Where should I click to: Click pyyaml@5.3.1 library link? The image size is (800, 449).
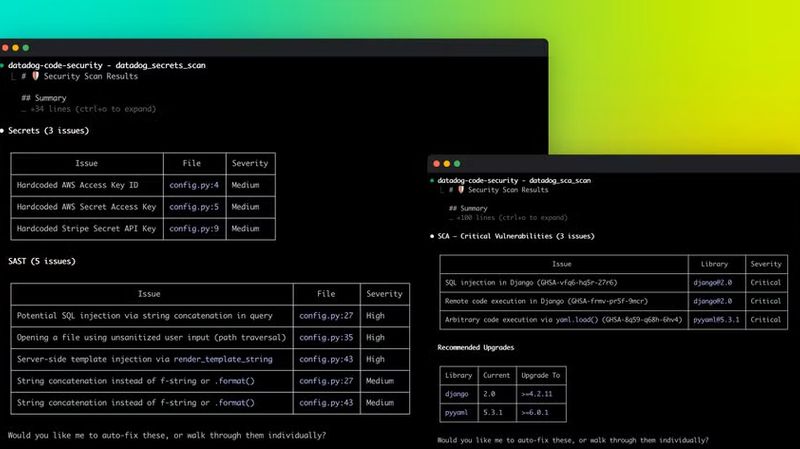(x=716, y=320)
